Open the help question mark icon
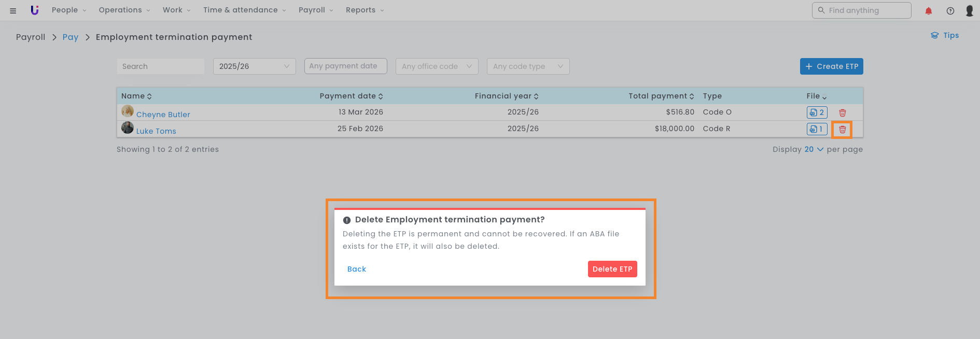This screenshot has height=339, width=980. 950,11
